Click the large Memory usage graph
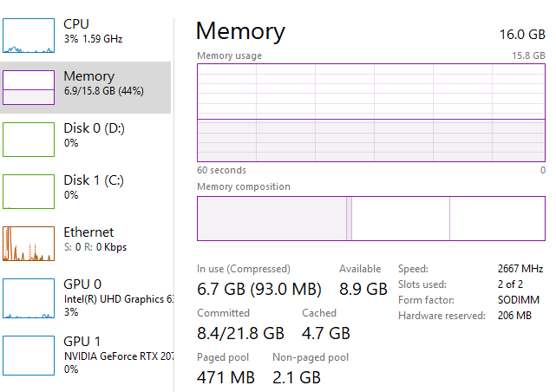Screen dimensions: 556x392 click(x=371, y=112)
